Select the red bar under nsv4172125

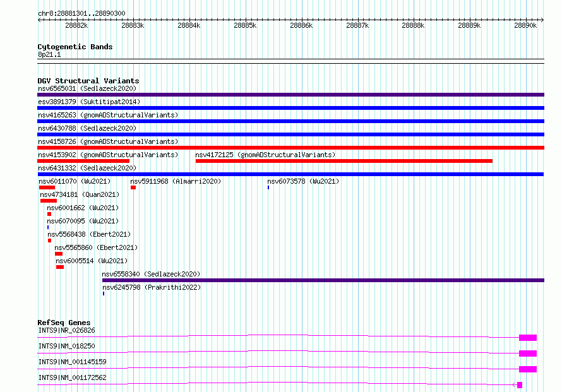(344, 161)
